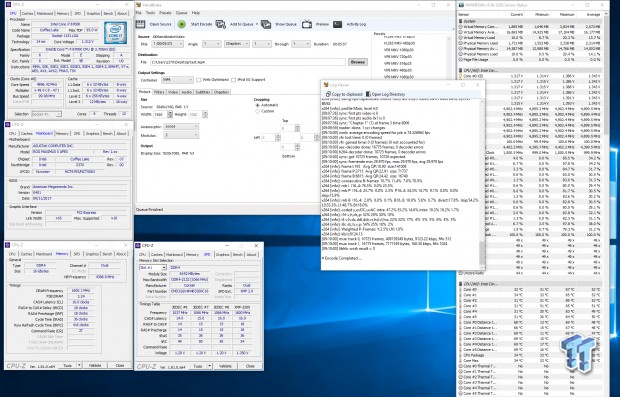
Task: Click the Open Log Directory icon
Action: [368, 94]
